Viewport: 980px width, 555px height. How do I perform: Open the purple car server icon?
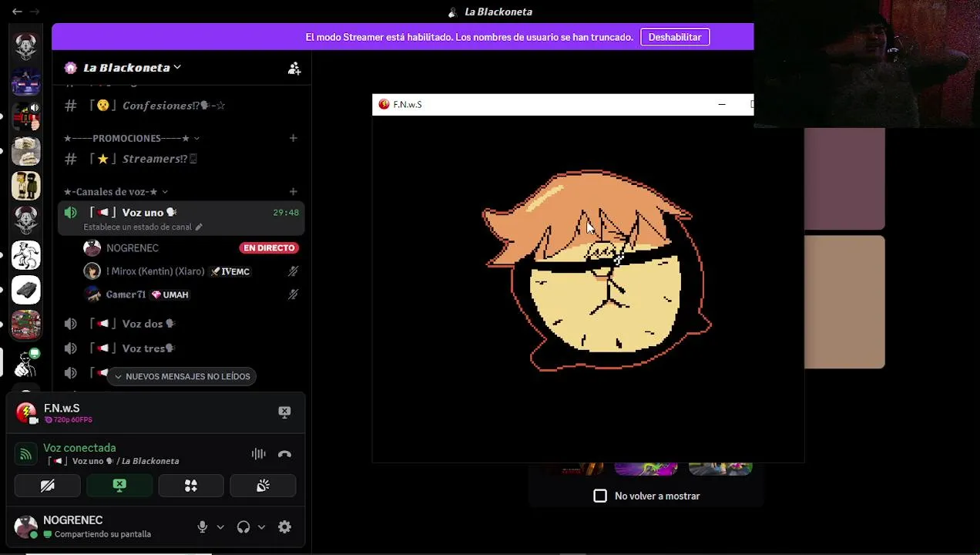click(26, 82)
